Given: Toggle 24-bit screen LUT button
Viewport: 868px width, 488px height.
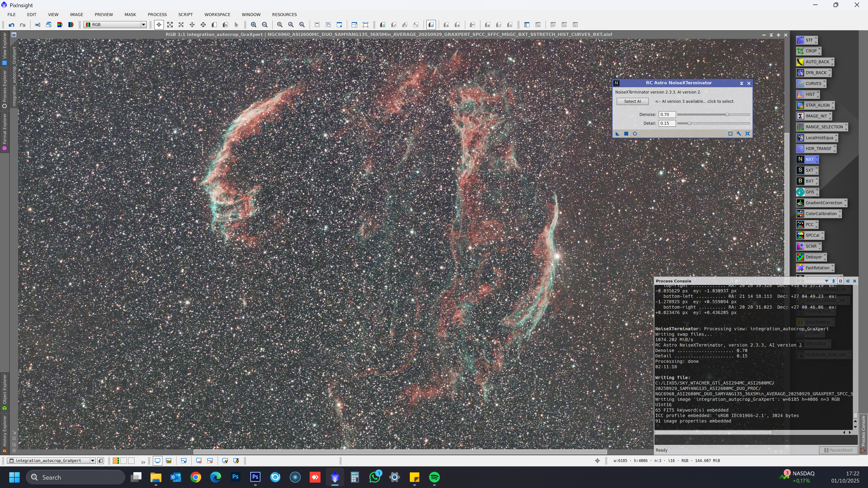Looking at the screenshot, I should pos(169,461).
